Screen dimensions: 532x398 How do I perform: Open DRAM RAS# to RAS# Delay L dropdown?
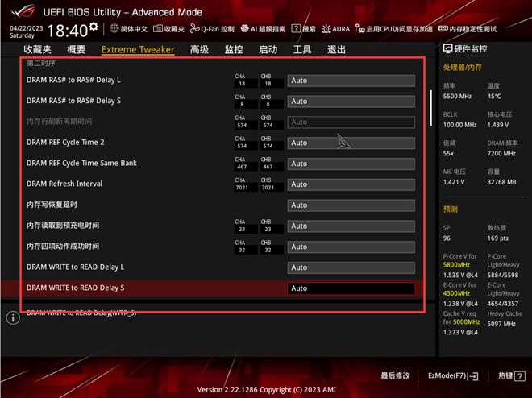351,81
